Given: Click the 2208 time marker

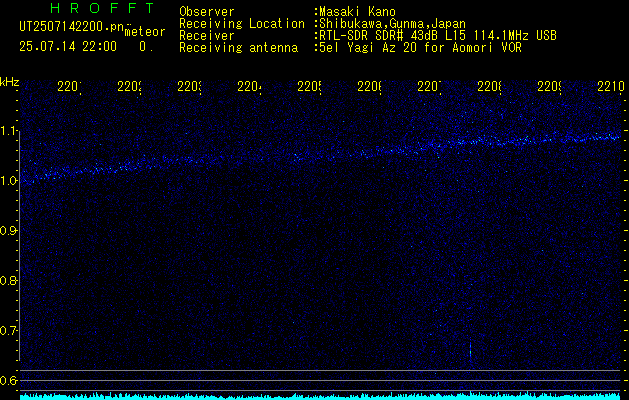Looking at the screenshot, I should point(489,86).
